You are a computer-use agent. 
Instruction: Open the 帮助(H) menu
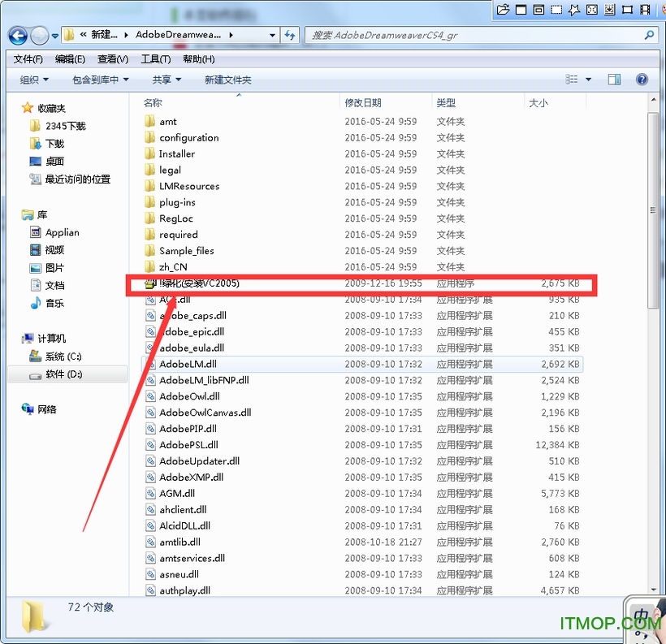click(199, 59)
